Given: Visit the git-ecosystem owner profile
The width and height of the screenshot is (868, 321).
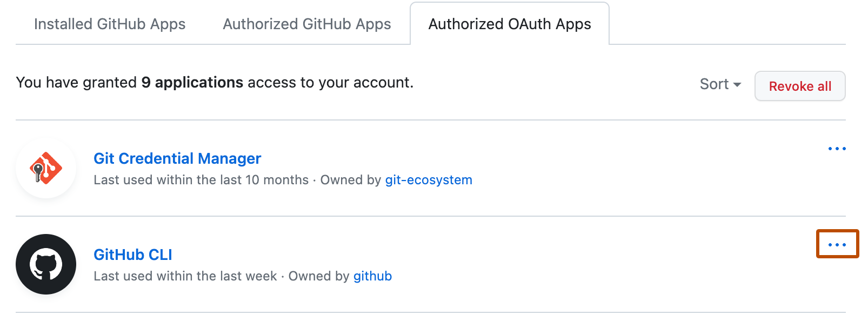Looking at the screenshot, I should [x=428, y=180].
